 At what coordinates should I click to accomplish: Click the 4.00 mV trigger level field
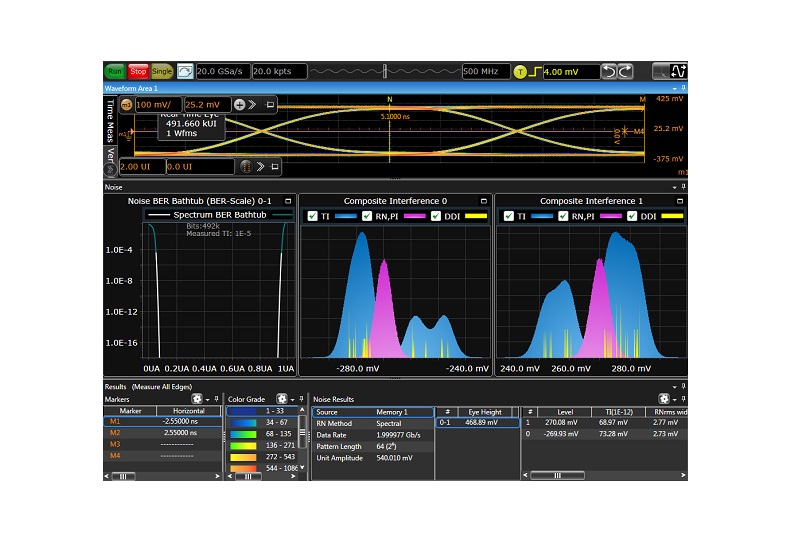click(570, 72)
